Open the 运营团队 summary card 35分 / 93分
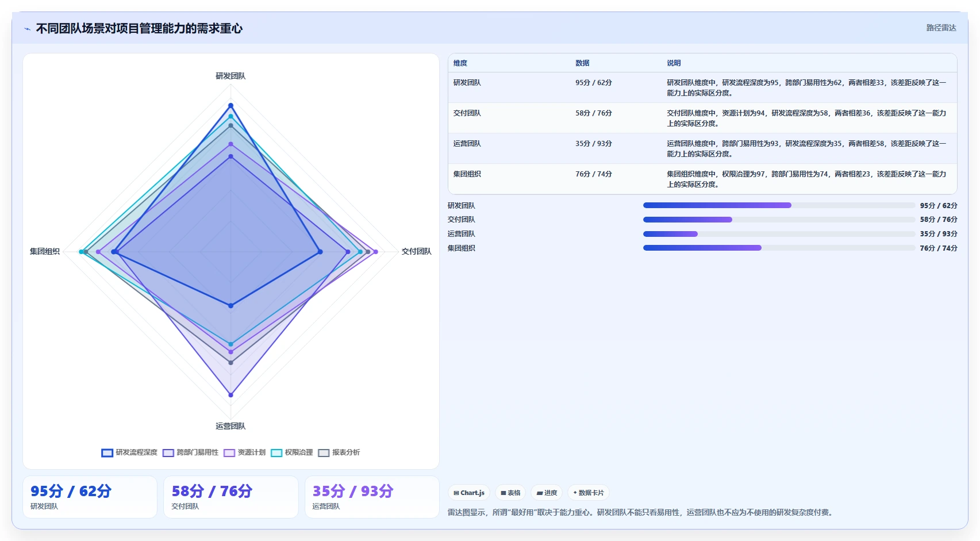 click(x=372, y=497)
